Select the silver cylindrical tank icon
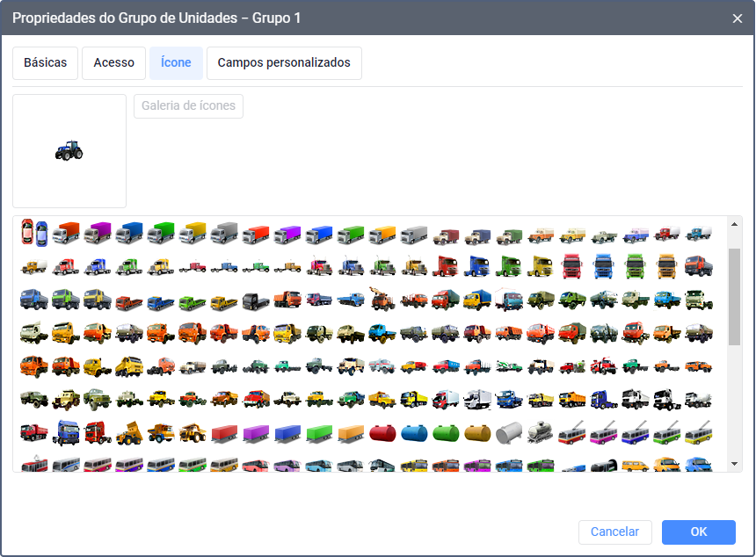This screenshot has width=756, height=557. pos(509,433)
